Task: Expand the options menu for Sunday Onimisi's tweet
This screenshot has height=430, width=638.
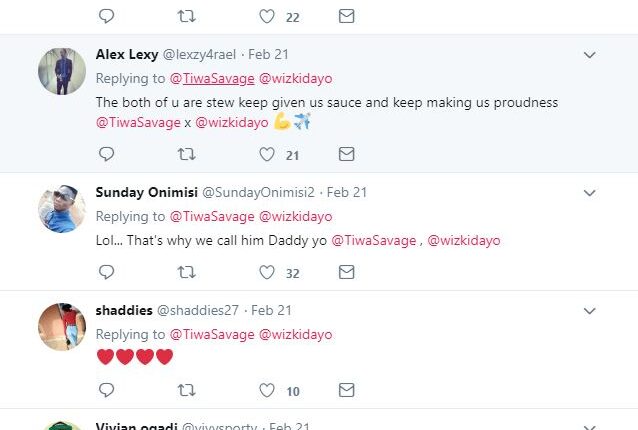Action: (x=590, y=192)
